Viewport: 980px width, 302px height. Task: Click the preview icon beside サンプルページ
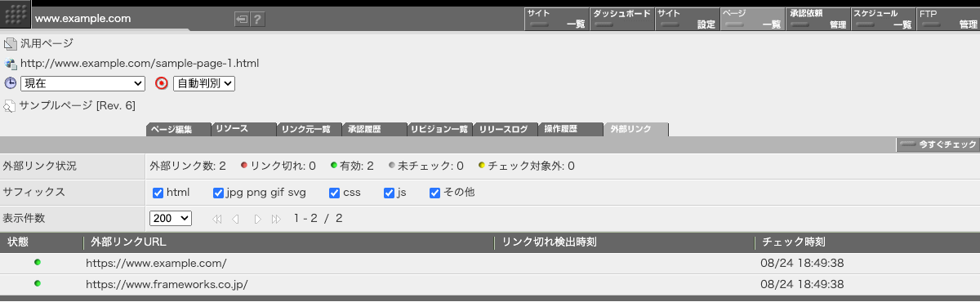[10, 106]
